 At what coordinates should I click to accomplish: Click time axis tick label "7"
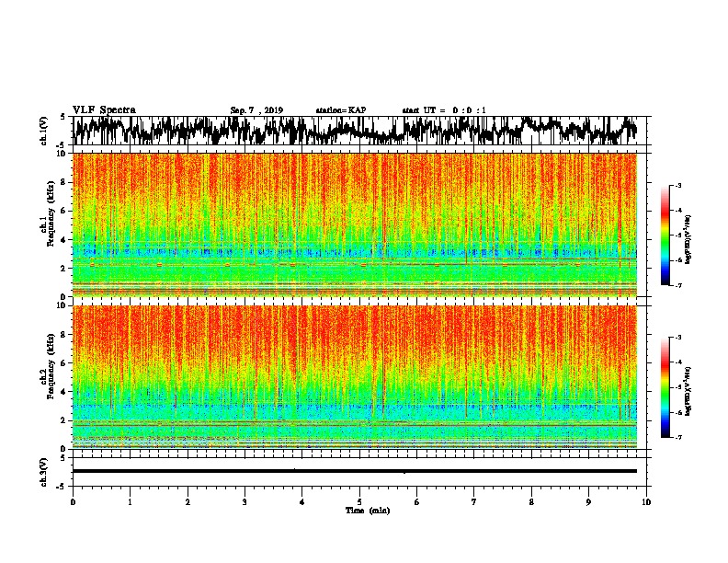point(474,502)
